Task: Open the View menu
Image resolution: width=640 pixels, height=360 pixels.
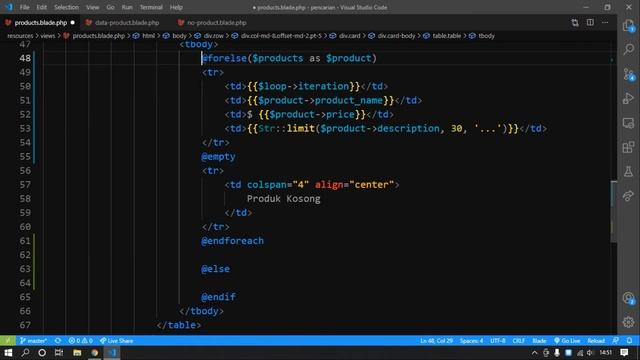Action: pyautogui.click(x=93, y=7)
